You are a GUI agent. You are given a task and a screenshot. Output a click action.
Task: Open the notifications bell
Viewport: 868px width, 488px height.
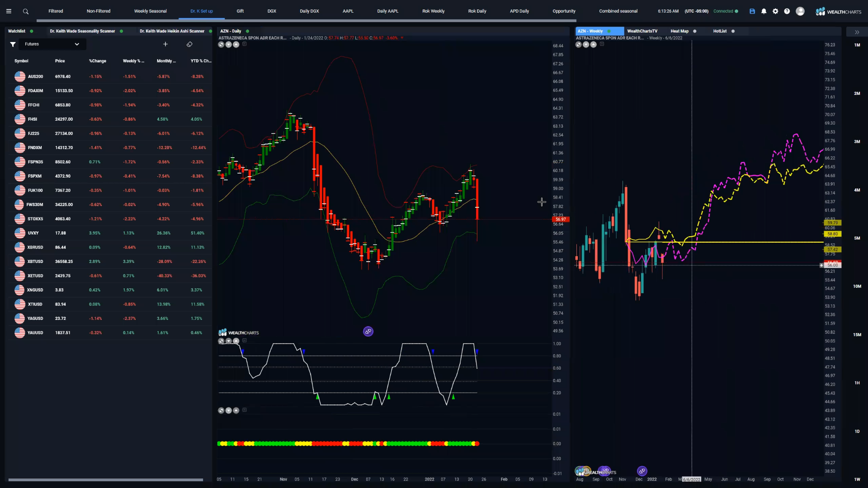(764, 11)
